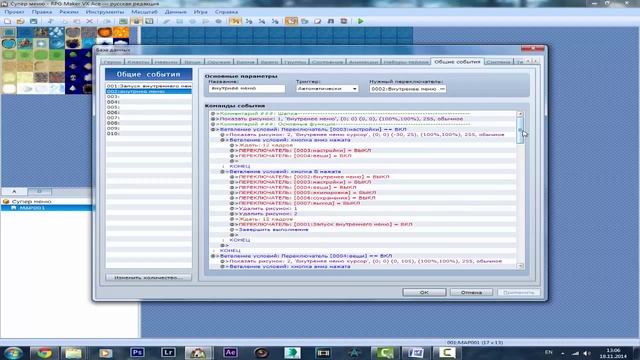Click the Undo toolbar icon
This screenshot has height=360, width=640.
click(107, 21)
